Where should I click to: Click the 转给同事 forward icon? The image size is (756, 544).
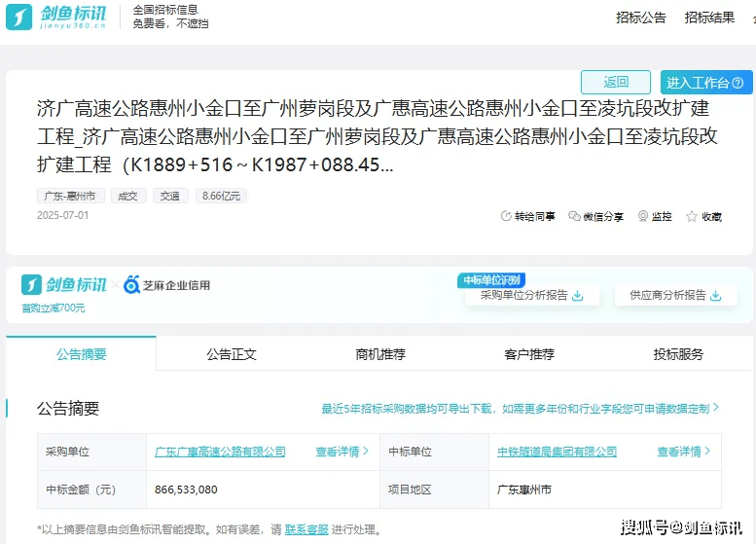click(x=506, y=217)
